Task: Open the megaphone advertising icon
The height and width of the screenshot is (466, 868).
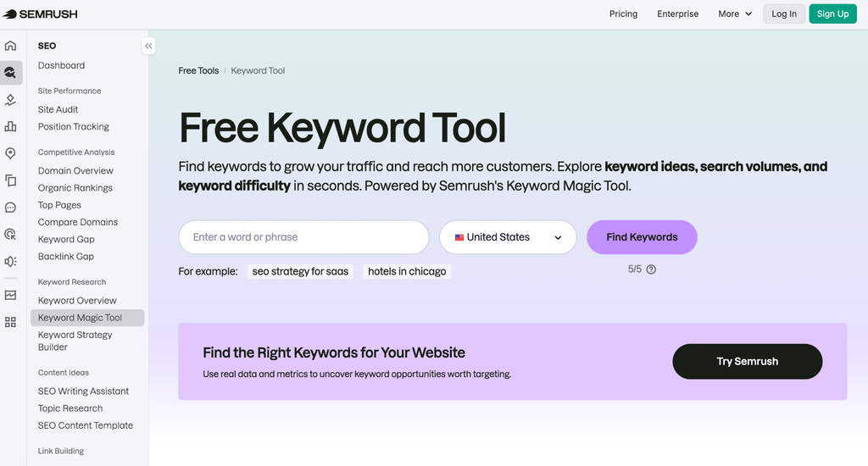Action: tap(10, 261)
